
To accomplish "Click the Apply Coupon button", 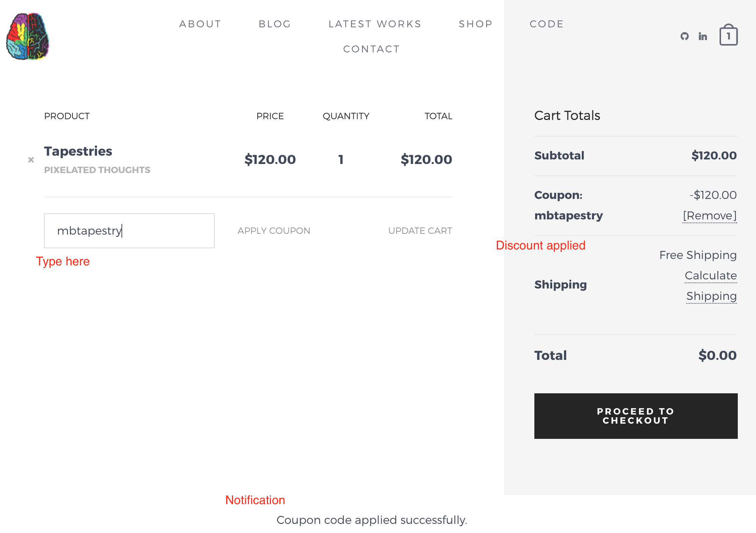I will coord(274,231).
